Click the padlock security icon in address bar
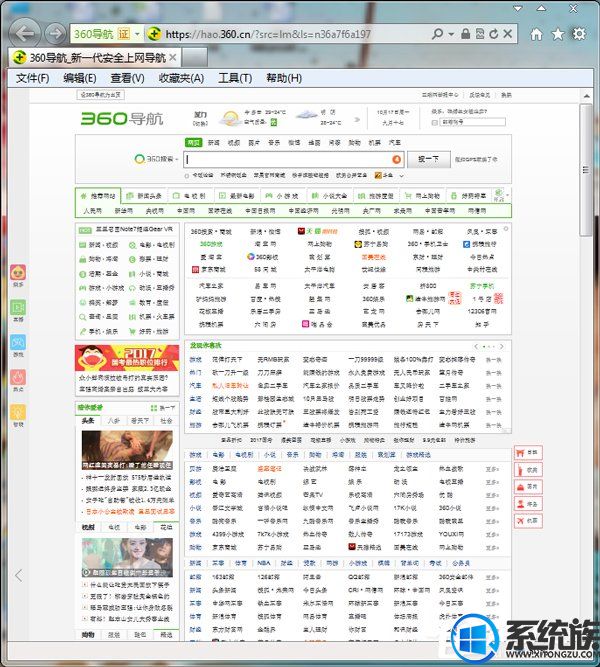 click(x=466, y=34)
